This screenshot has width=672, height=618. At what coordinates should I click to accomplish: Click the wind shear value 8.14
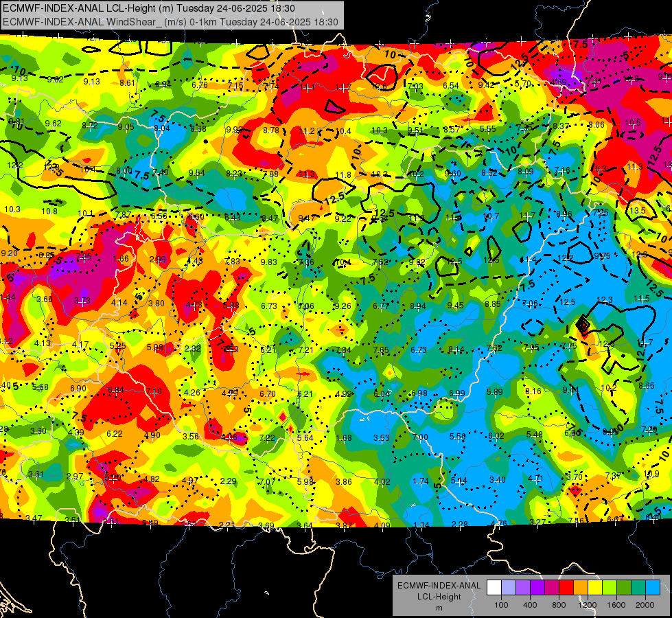456,350
